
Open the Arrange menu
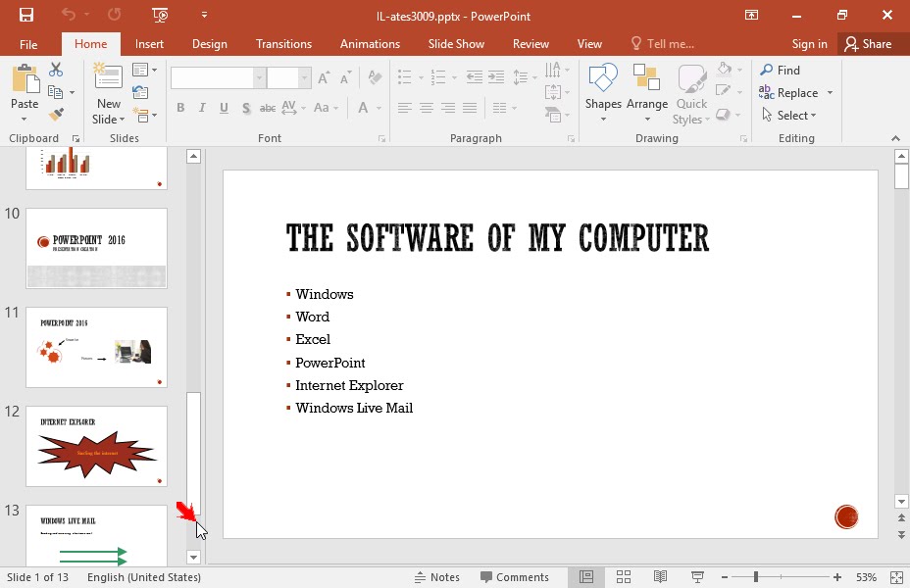(647, 93)
